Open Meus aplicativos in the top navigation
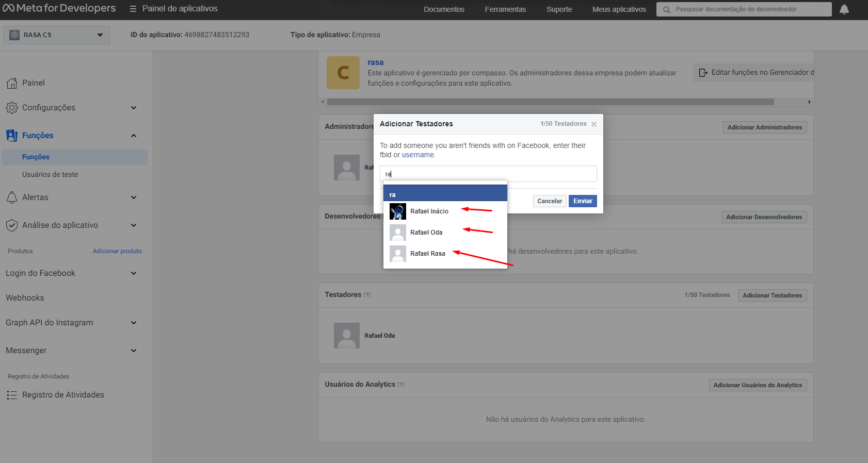Screen dimensions: 868x463 (x=619, y=9)
